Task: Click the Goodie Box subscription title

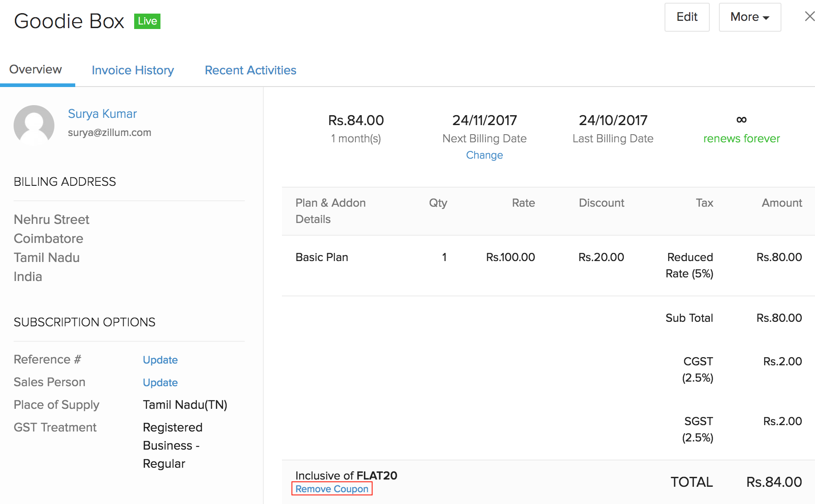Action: click(69, 21)
